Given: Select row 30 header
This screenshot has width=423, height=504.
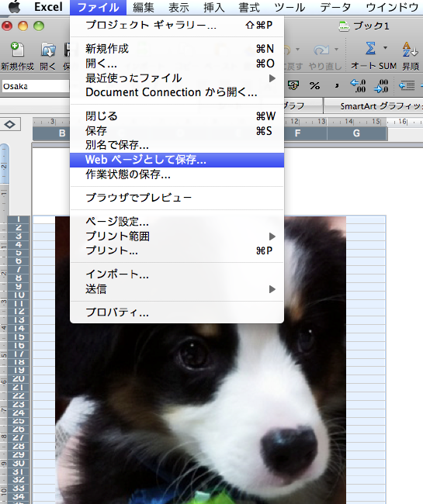Looking at the screenshot, I should [19, 463].
